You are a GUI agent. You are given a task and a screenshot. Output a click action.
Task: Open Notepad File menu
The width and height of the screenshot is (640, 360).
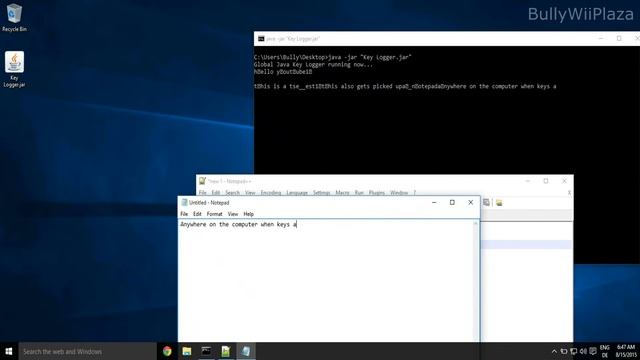click(184, 214)
